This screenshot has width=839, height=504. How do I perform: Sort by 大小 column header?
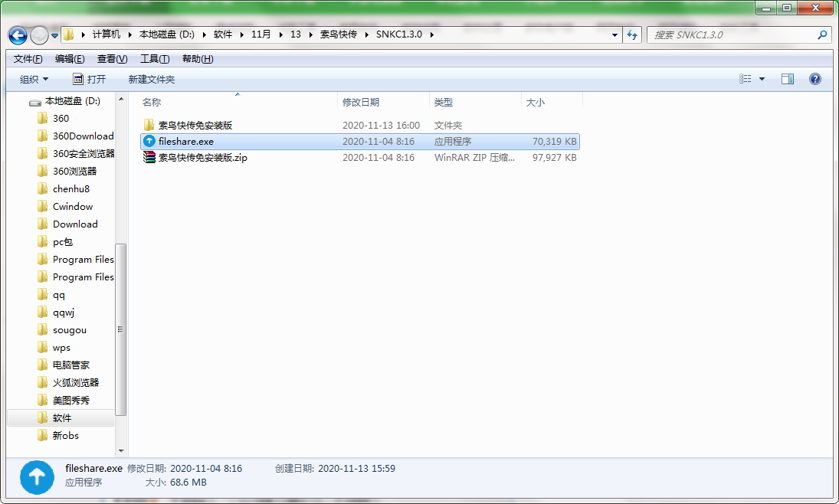pyautogui.click(x=535, y=102)
